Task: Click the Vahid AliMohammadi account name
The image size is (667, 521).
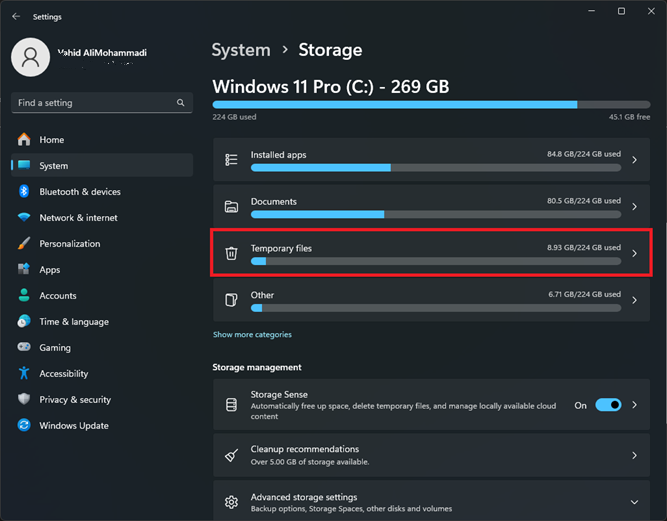Action: pos(102,53)
